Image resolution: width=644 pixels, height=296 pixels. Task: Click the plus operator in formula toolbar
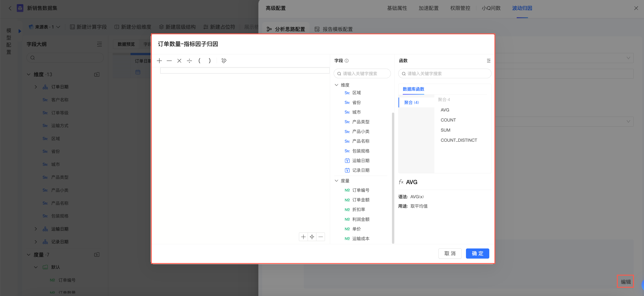(159, 61)
